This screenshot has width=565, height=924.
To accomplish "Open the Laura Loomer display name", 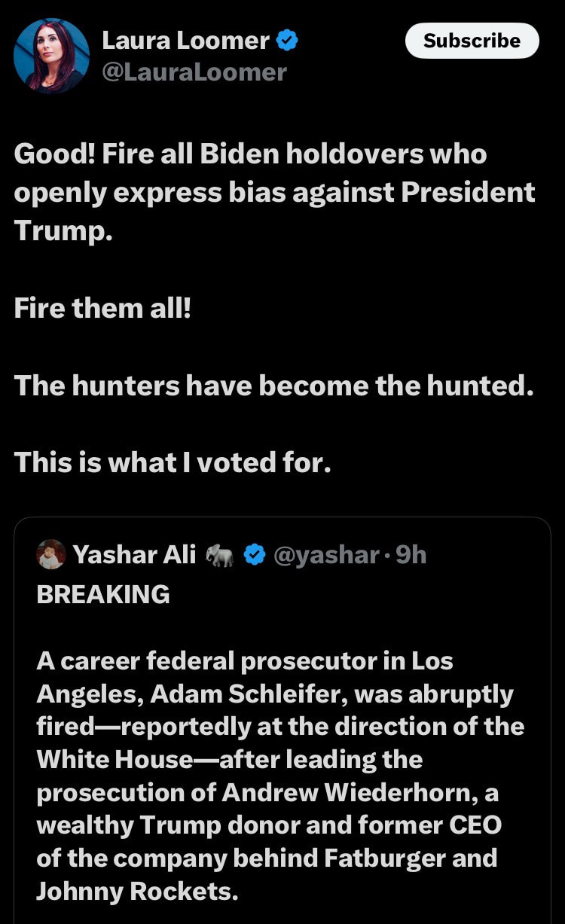I will [x=185, y=41].
